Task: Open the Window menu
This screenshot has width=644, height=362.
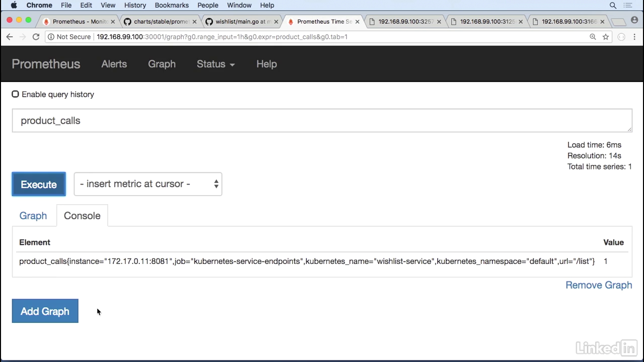Action: pos(239,5)
